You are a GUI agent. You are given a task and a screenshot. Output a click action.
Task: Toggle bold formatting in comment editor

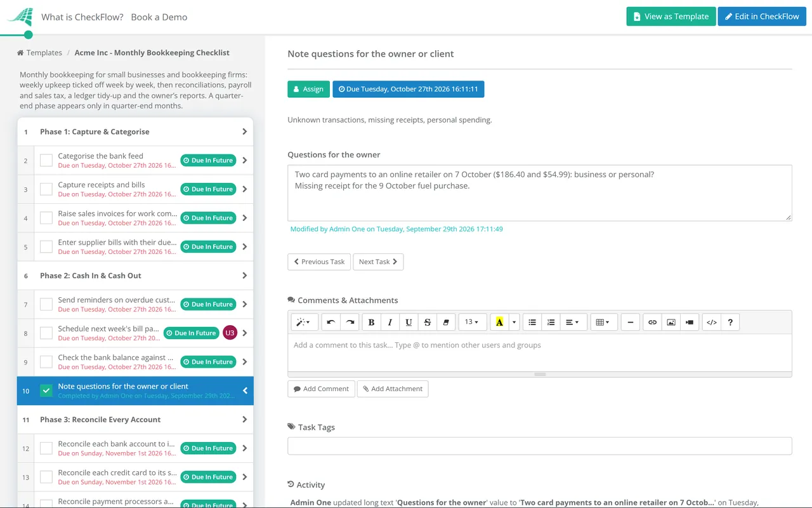click(371, 323)
